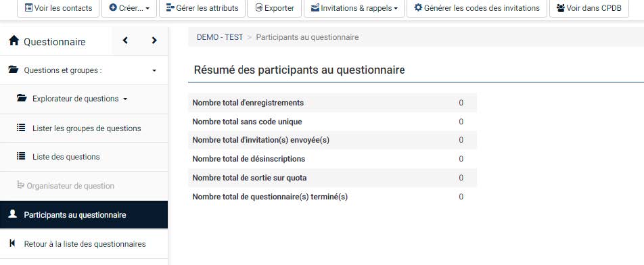Expand Explorateur de questions tree

tap(125, 99)
